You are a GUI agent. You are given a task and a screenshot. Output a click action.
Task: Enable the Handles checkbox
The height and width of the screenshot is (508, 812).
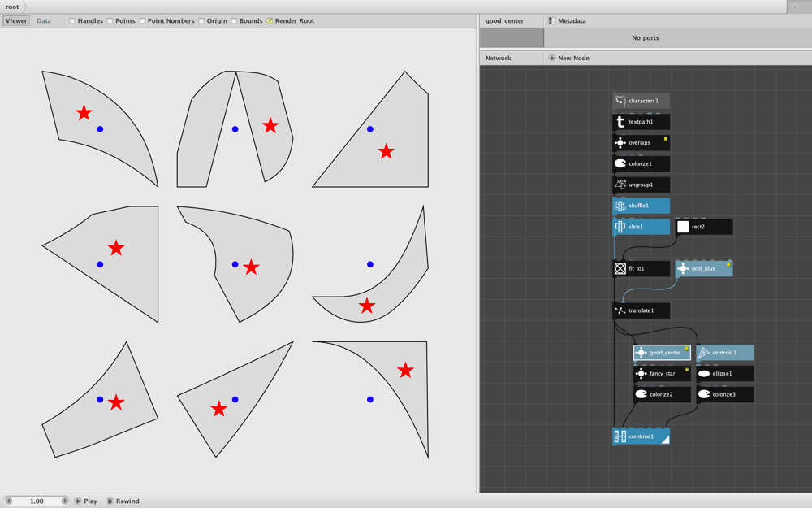click(x=72, y=21)
